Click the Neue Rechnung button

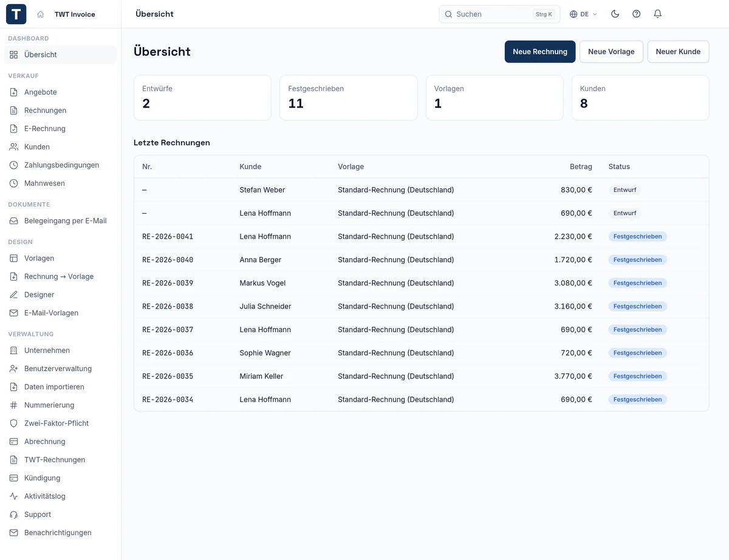coord(540,52)
